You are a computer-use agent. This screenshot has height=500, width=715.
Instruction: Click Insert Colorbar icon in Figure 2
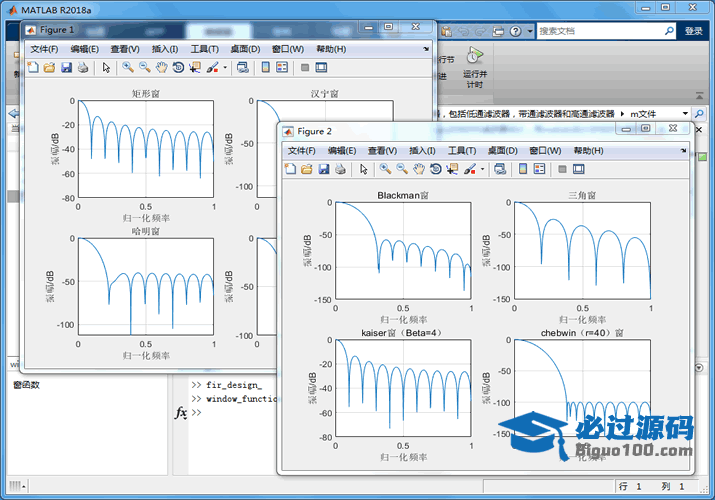tap(523, 169)
